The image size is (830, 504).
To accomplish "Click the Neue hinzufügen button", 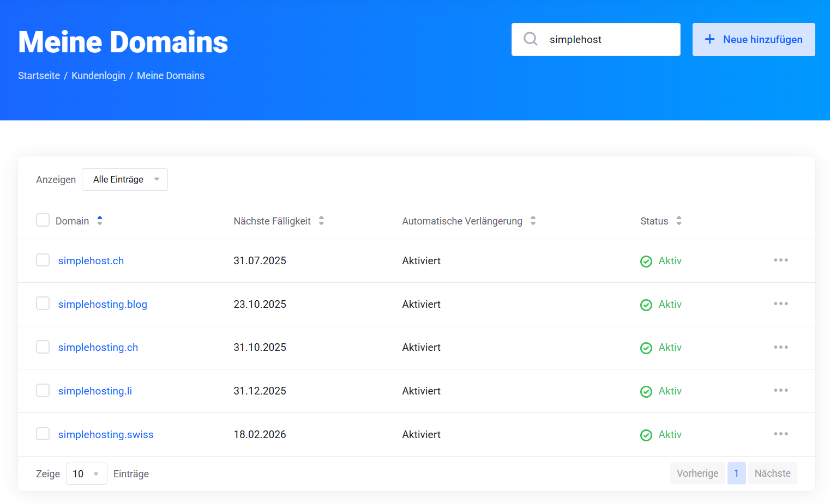I will [753, 39].
